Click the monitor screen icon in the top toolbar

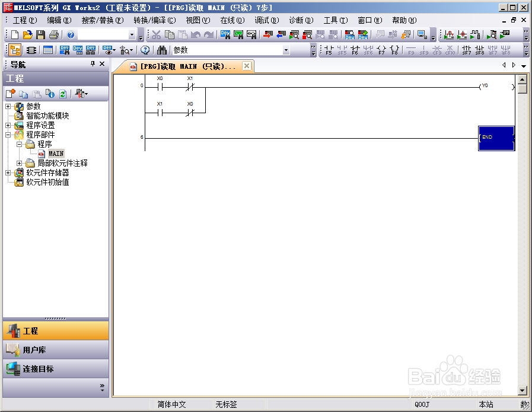[422, 34]
